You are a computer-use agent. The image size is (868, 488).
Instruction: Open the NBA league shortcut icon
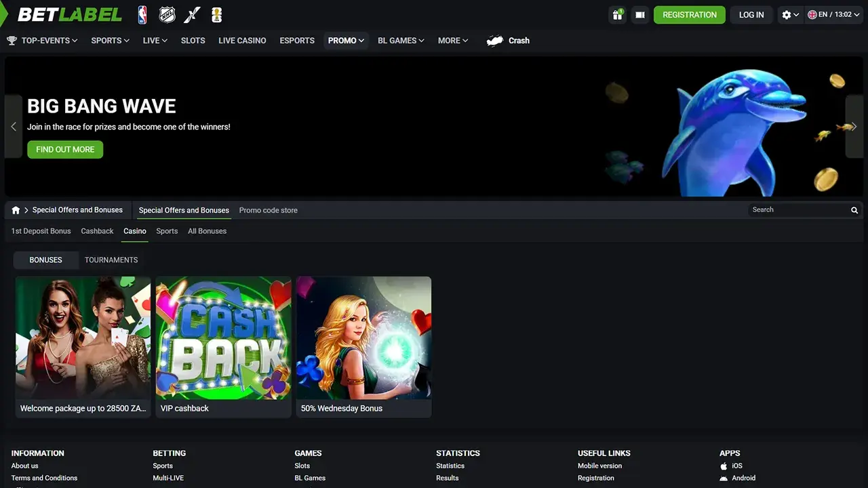point(142,14)
